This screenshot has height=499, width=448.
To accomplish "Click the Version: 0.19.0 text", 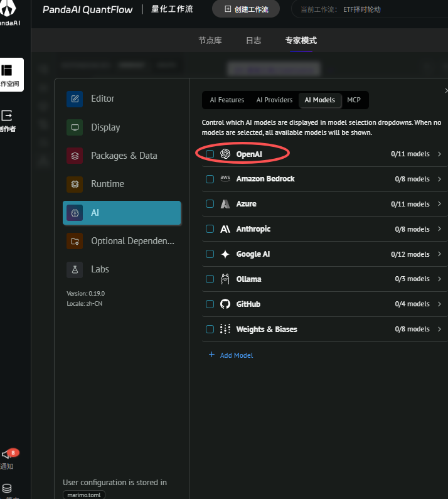I will point(85,293).
